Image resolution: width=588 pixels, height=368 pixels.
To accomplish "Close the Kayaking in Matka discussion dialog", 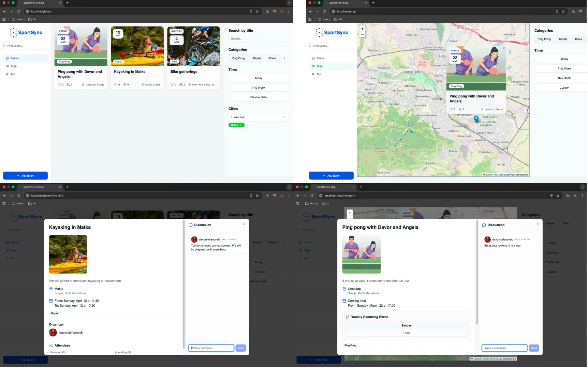I will pyautogui.click(x=245, y=224).
